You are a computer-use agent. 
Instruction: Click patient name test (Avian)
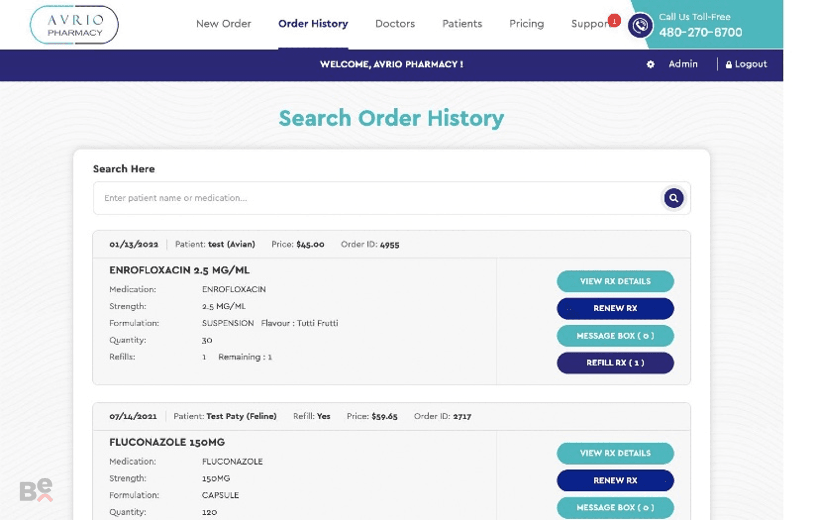(x=232, y=244)
